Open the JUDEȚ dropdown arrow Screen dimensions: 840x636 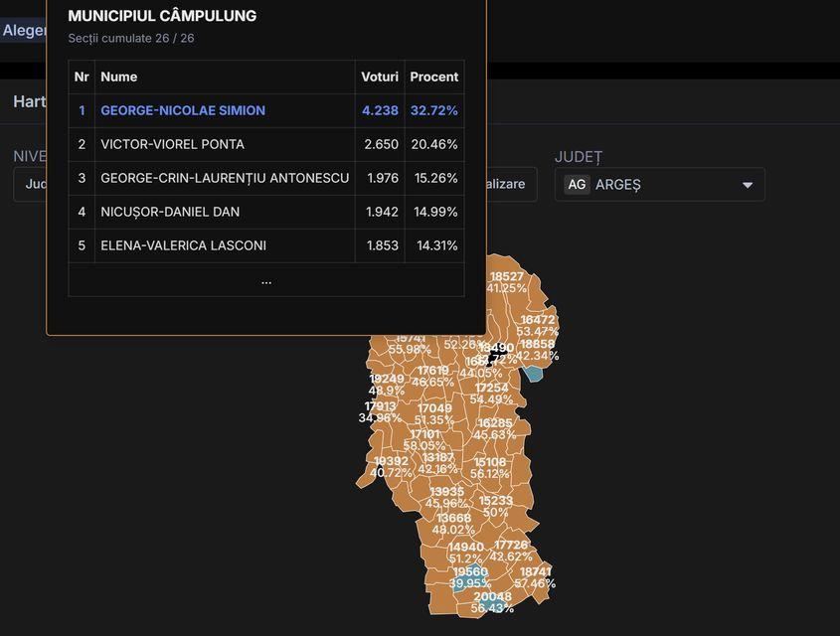tap(747, 185)
